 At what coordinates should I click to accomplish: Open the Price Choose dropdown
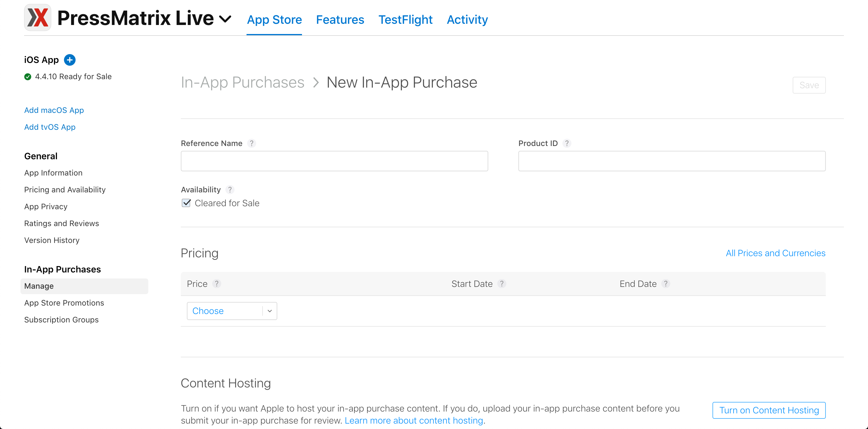(232, 311)
